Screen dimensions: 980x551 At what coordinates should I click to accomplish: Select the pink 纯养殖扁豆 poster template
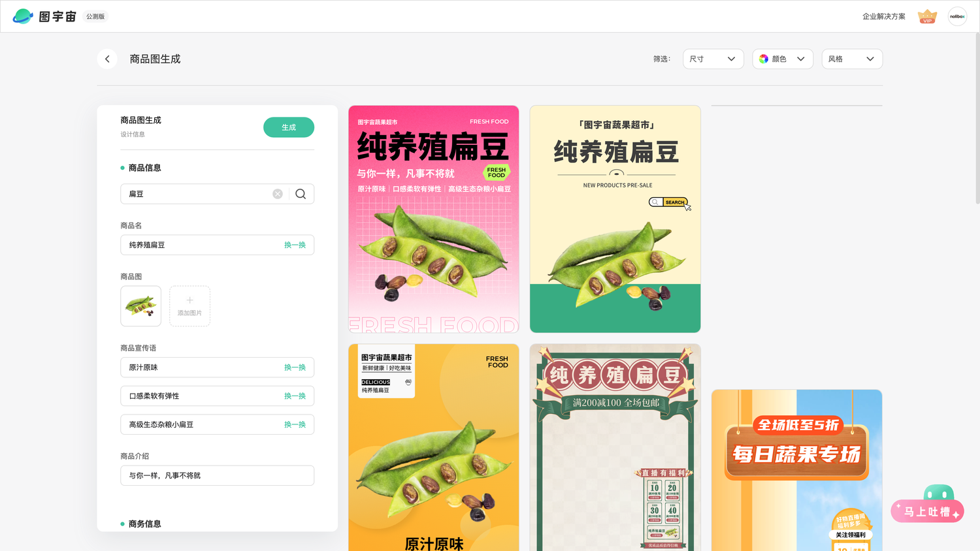point(434,219)
